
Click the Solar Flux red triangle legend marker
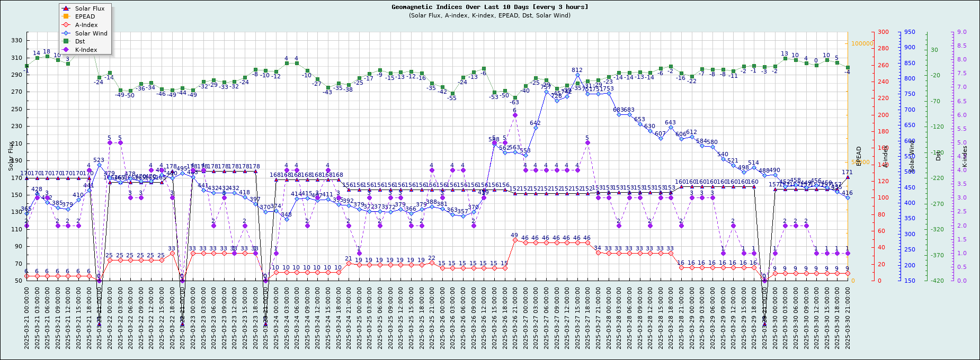[x=66, y=8]
